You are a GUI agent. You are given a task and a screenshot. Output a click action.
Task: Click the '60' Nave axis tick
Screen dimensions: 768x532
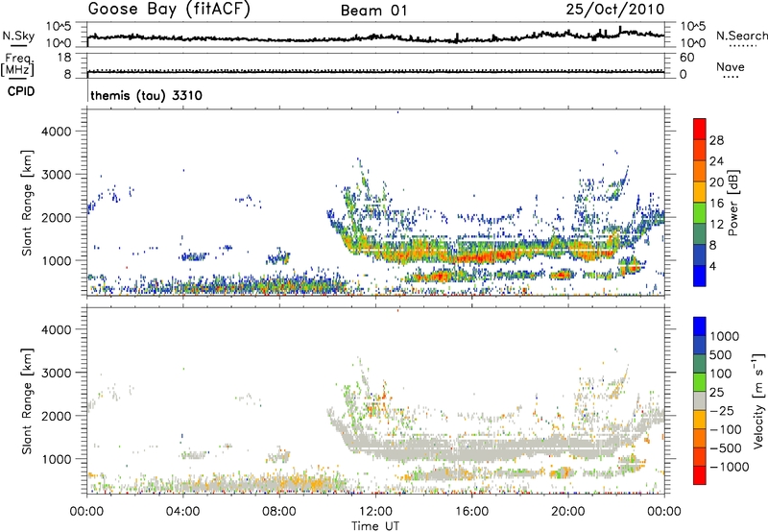click(686, 58)
